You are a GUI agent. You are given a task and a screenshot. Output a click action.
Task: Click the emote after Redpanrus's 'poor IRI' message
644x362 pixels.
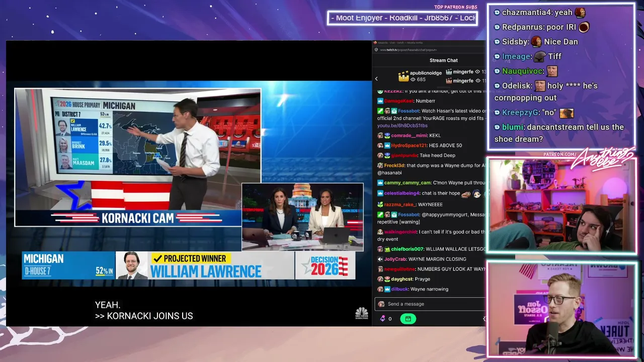pyautogui.click(x=584, y=27)
